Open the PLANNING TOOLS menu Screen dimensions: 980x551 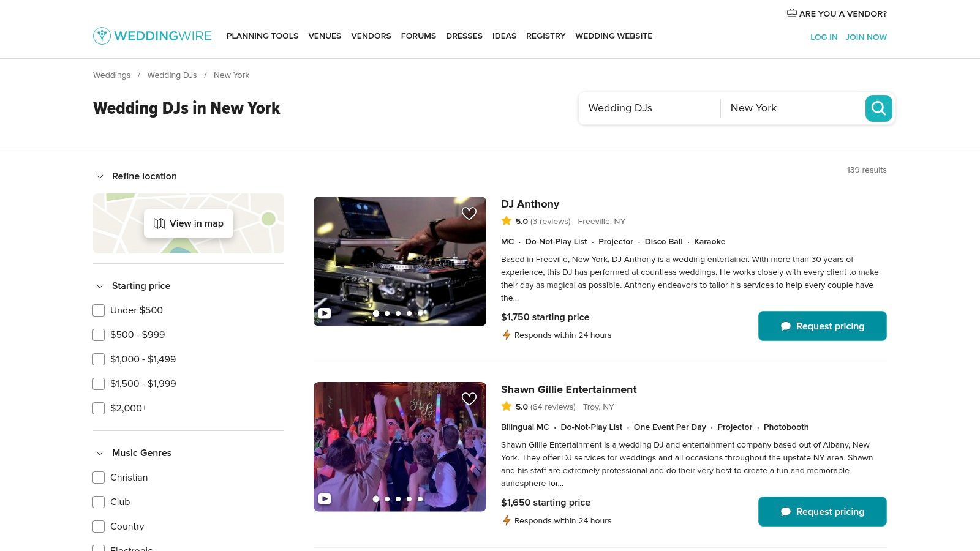(x=262, y=36)
